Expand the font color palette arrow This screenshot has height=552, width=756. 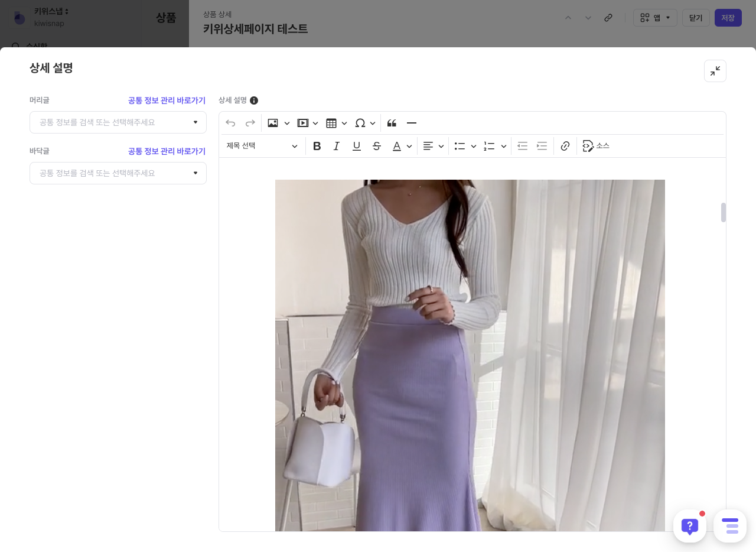[409, 146]
